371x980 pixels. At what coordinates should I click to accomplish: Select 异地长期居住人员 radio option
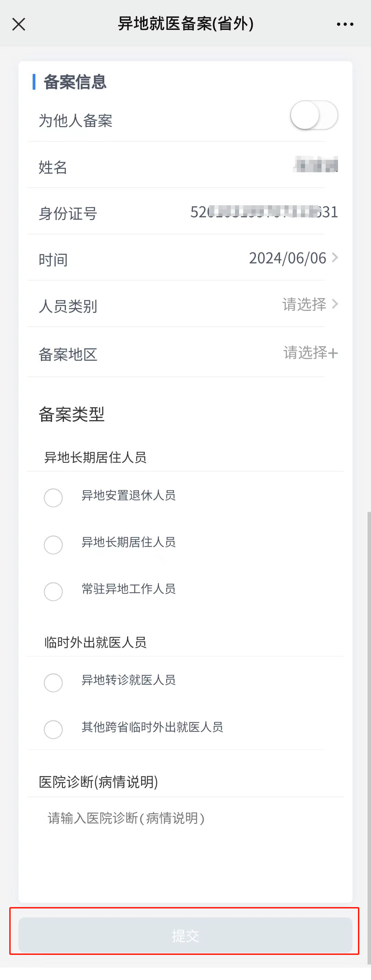coord(53,545)
